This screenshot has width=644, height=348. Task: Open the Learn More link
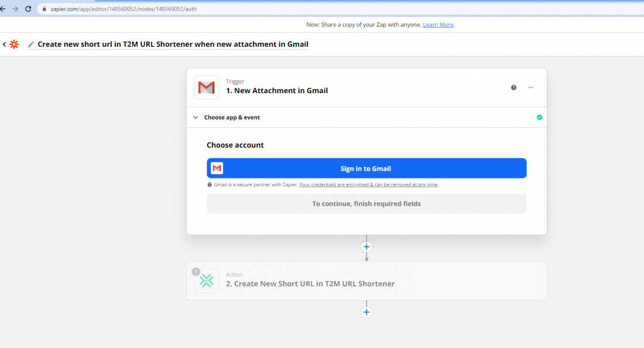pyautogui.click(x=438, y=25)
